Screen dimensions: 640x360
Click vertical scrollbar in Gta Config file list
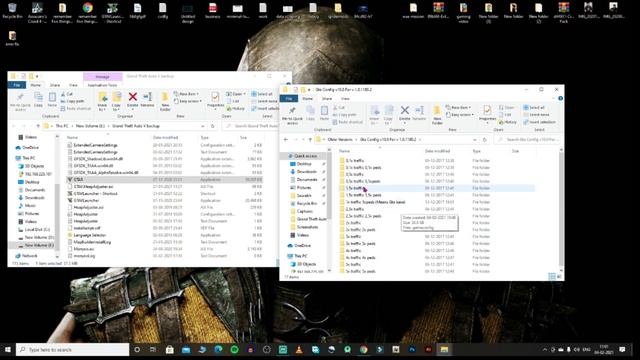[561, 210]
